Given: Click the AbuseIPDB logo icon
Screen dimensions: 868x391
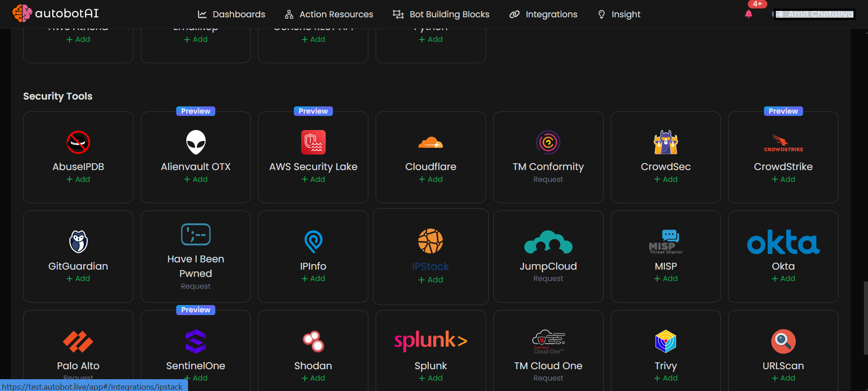Looking at the screenshot, I should (x=78, y=142).
